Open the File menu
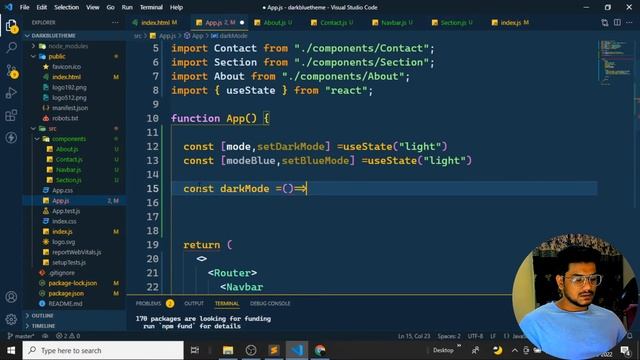The width and height of the screenshot is (640, 360). point(24,7)
